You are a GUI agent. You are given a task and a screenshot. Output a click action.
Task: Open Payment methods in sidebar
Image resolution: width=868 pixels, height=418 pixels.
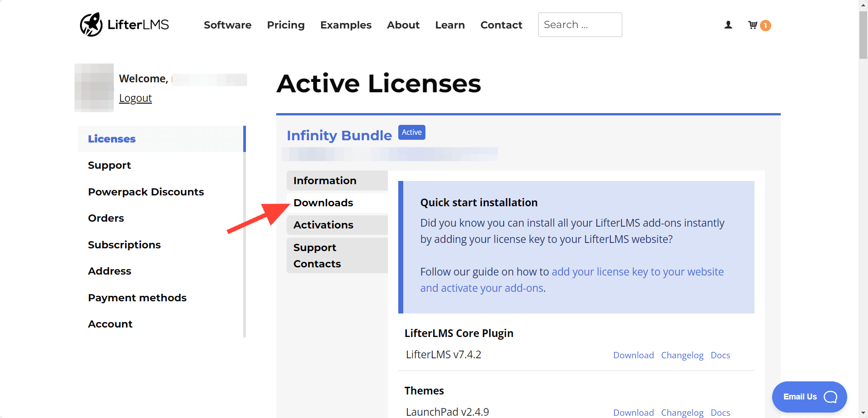137,298
